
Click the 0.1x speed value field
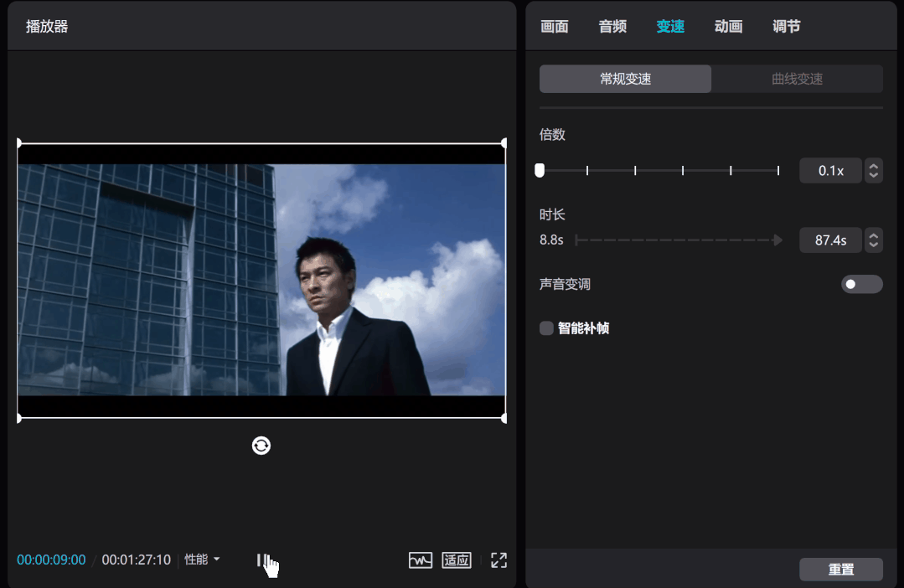(831, 171)
